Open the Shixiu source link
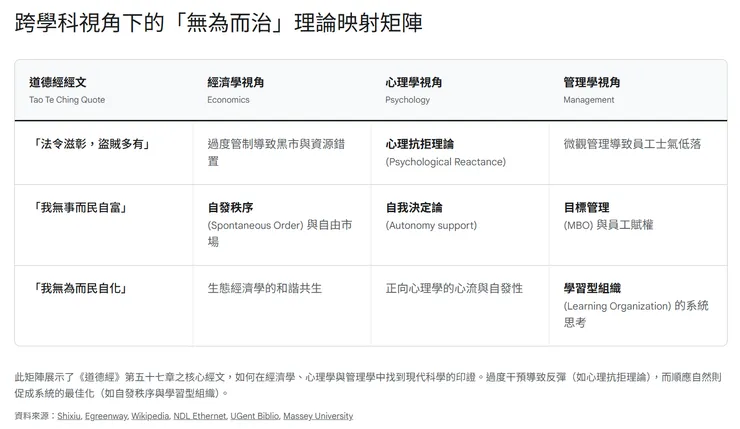740x429 pixels. (x=69, y=416)
